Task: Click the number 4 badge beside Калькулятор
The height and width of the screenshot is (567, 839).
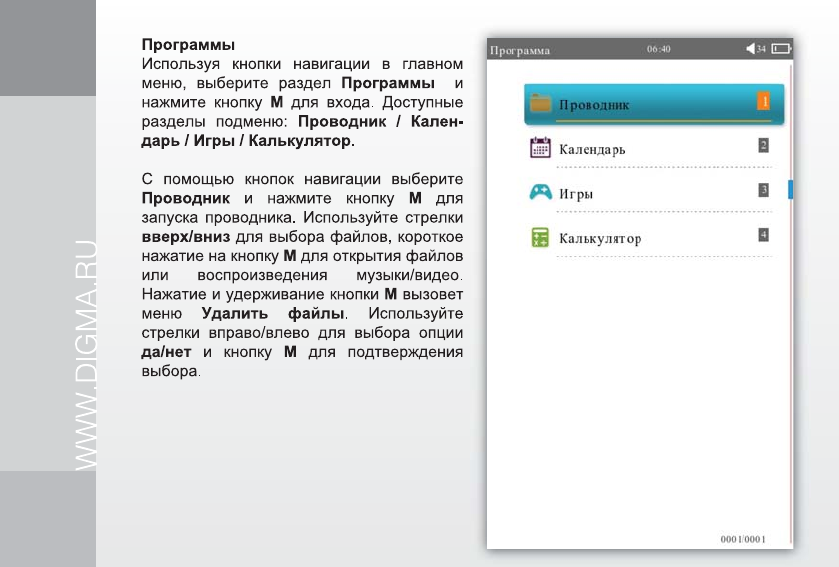Action: click(x=764, y=235)
